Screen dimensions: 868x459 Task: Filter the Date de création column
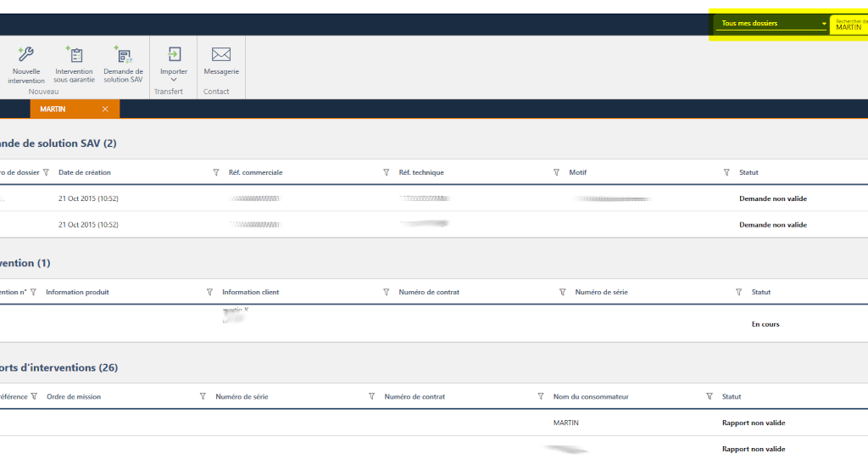(x=216, y=172)
